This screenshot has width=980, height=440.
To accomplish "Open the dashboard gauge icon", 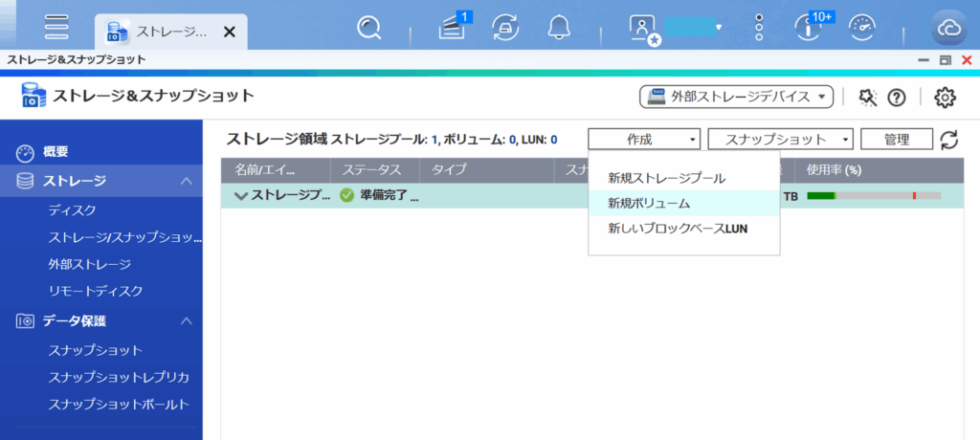I will coord(862,28).
